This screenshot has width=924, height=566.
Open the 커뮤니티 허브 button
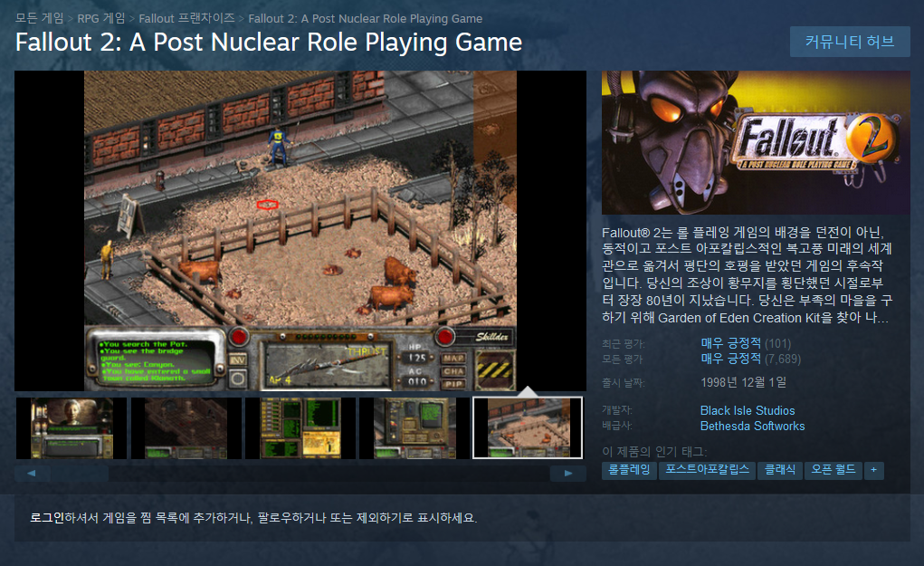point(850,42)
